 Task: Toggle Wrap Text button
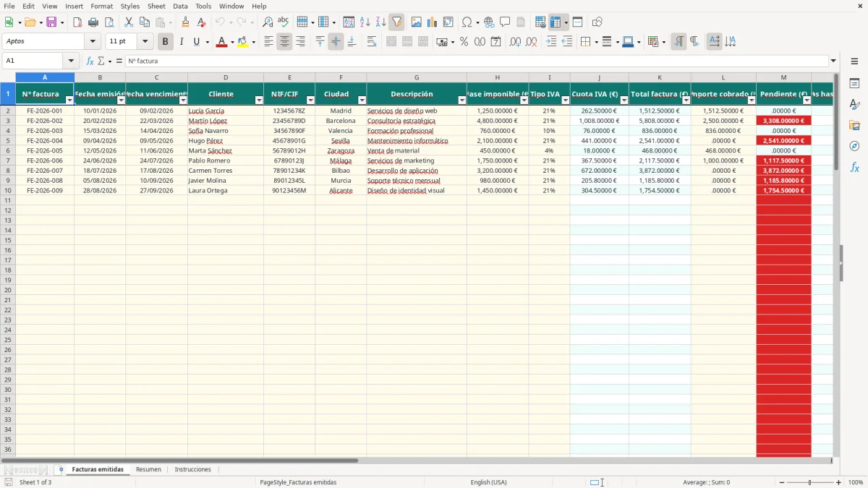coord(372,42)
